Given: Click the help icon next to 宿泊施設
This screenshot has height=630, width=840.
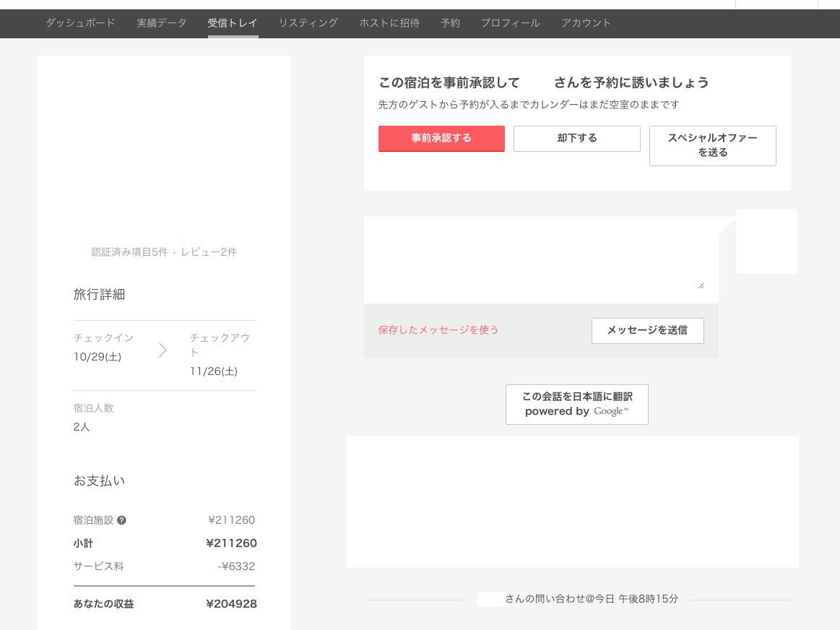Looking at the screenshot, I should pos(121,520).
